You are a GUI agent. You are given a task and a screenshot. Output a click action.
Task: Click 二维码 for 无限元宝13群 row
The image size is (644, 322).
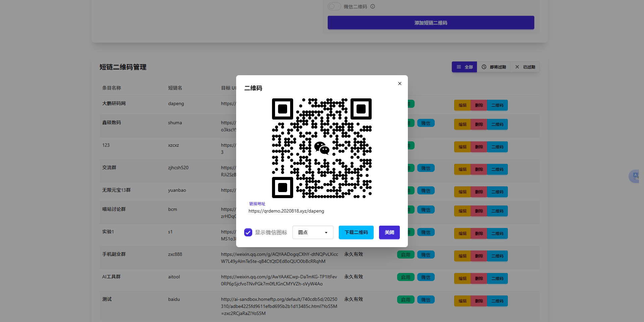tap(497, 192)
